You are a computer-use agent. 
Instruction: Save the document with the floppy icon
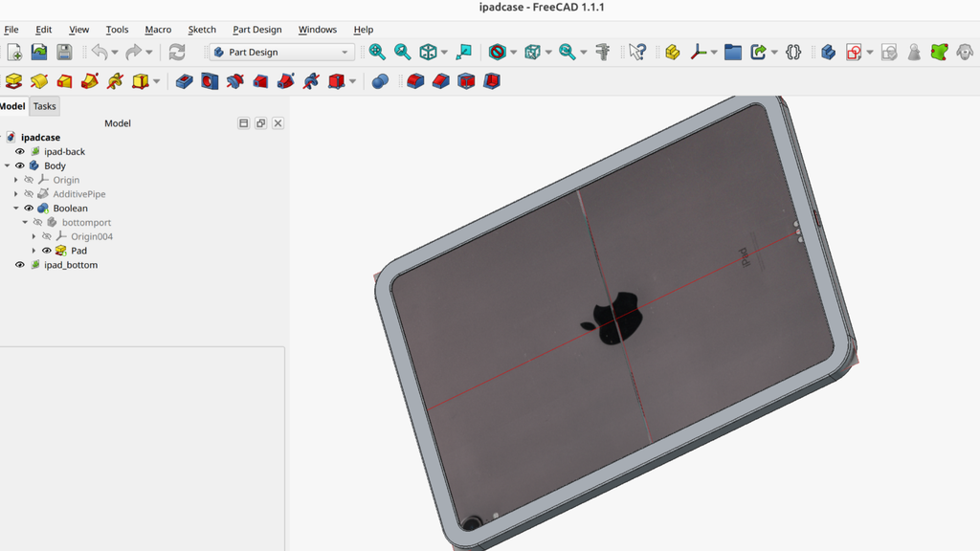[x=64, y=52]
